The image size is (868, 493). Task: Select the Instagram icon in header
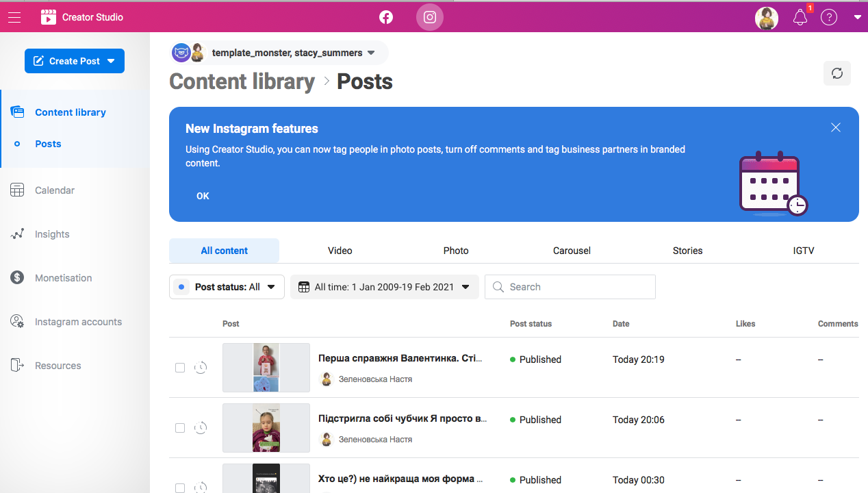coord(430,17)
